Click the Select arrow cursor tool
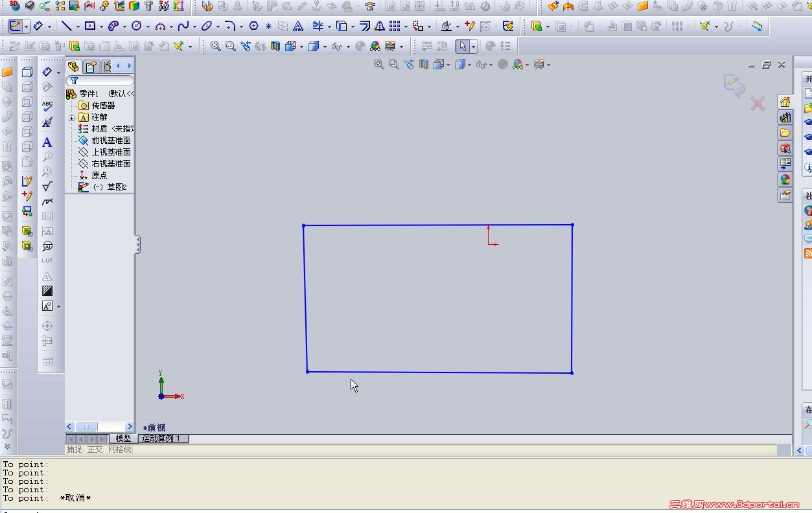 (463, 47)
